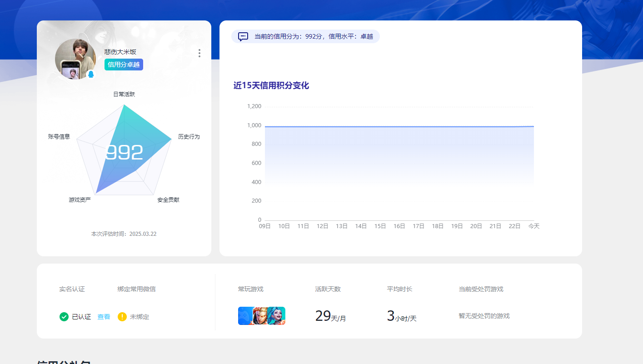Click the 实名认证 label
Viewport: 643px width, 364px height.
click(72, 289)
